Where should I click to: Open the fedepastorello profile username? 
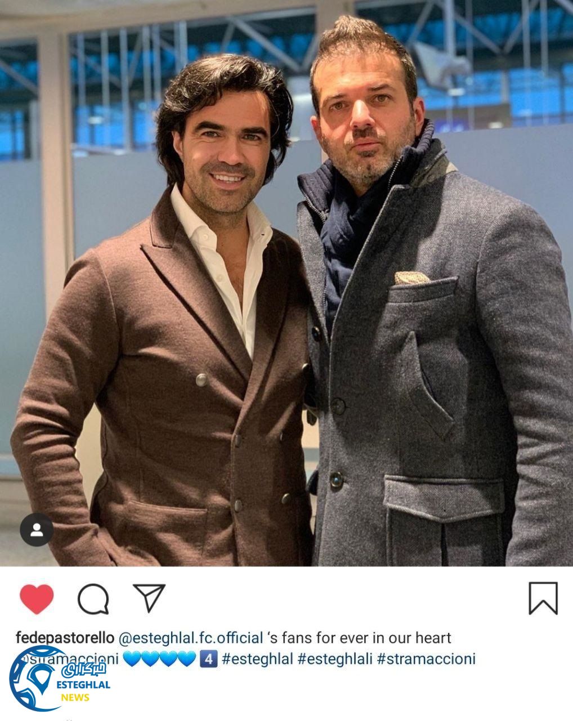click(65, 638)
